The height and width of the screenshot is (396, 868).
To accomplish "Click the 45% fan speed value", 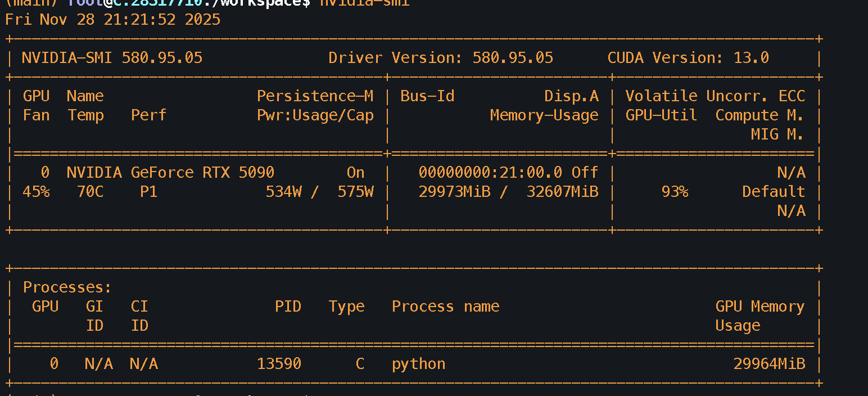I will 36,192.
